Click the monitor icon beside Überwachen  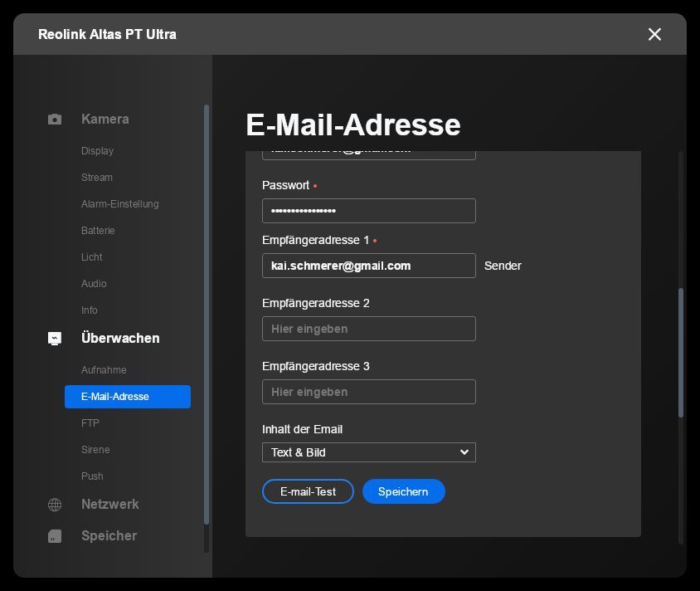(55, 339)
